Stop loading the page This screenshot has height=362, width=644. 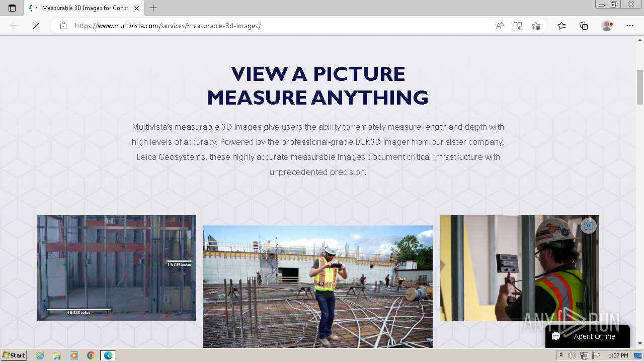[36, 26]
